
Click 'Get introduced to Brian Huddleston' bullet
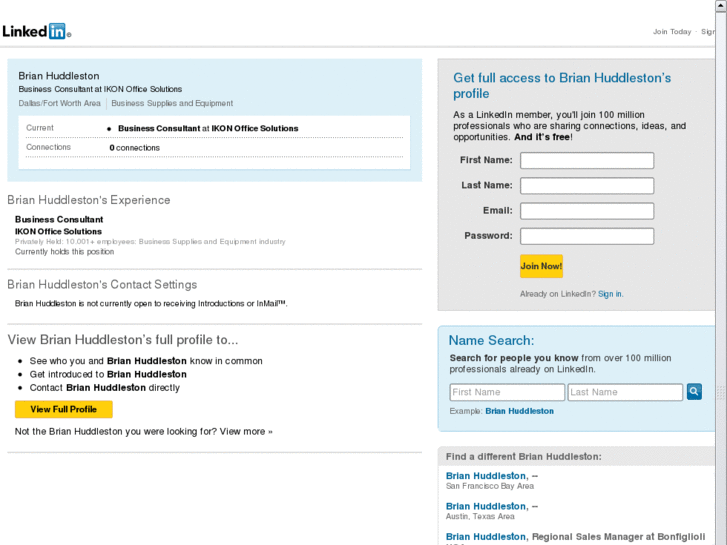pos(108,374)
